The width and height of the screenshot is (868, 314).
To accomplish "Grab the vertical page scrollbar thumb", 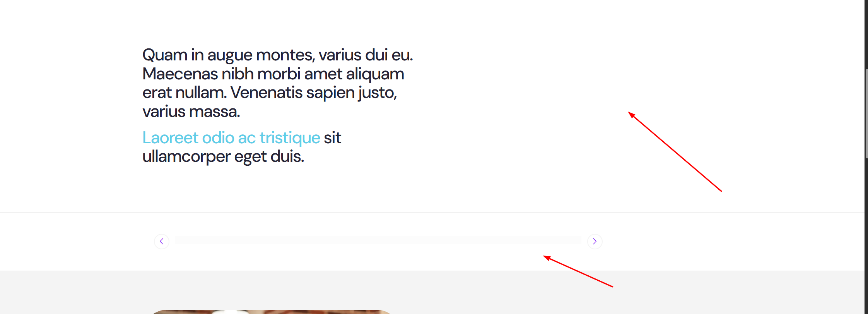I will point(866,113).
